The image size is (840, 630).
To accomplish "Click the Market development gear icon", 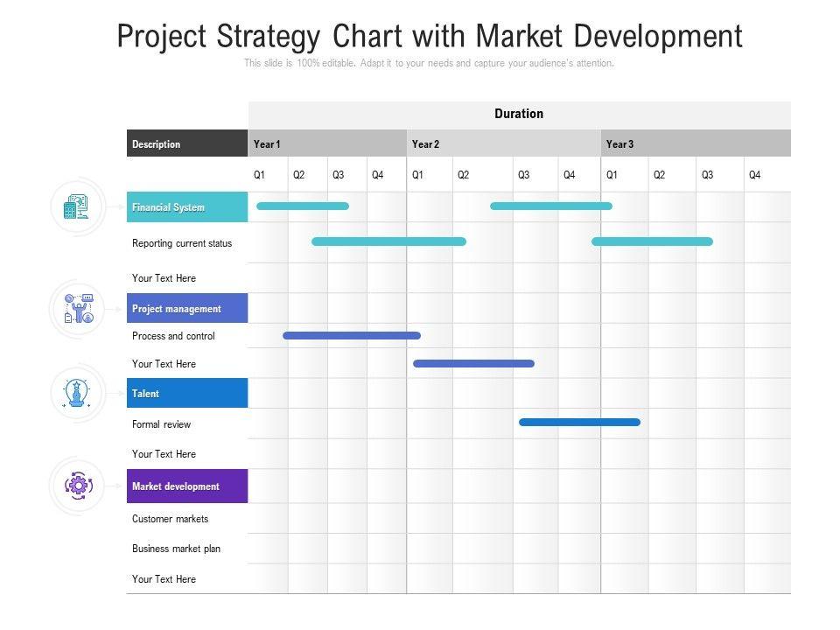I will click(x=78, y=486).
